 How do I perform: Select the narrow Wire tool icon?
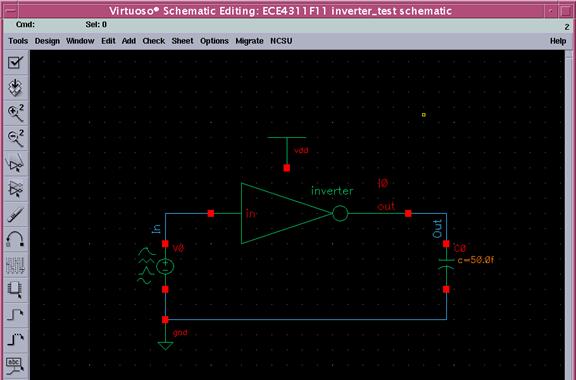pyautogui.click(x=15, y=315)
